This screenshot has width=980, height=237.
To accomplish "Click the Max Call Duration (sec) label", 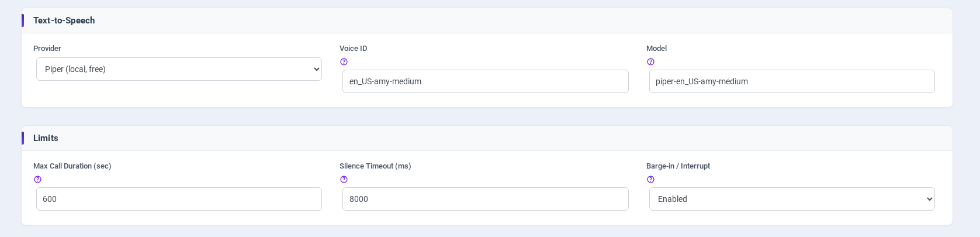I will point(72,166).
